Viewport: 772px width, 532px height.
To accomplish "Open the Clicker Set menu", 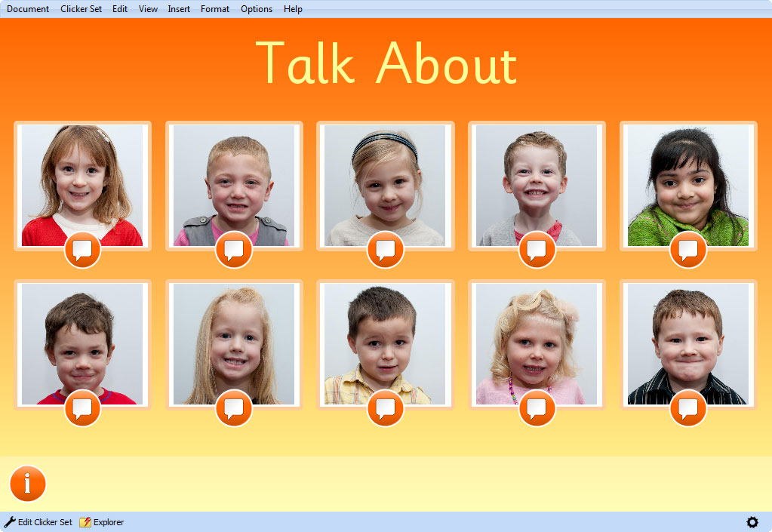I will point(81,8).
